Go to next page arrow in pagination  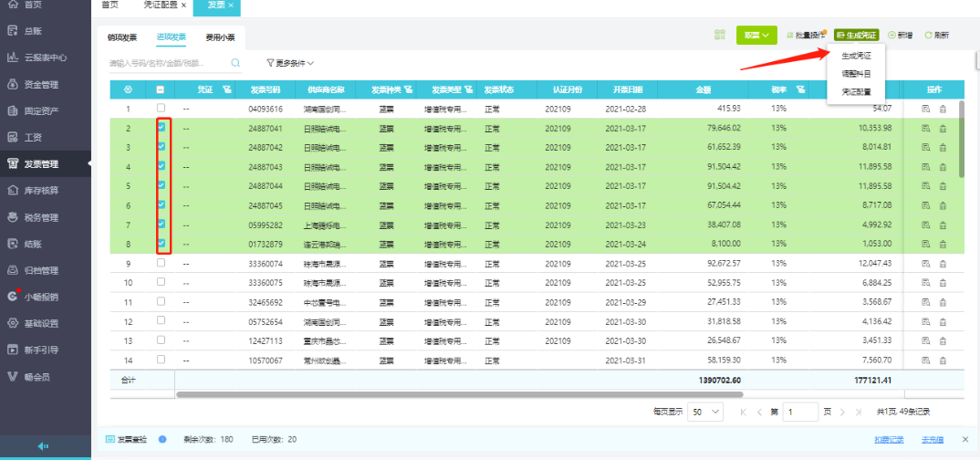click(842, 412)
